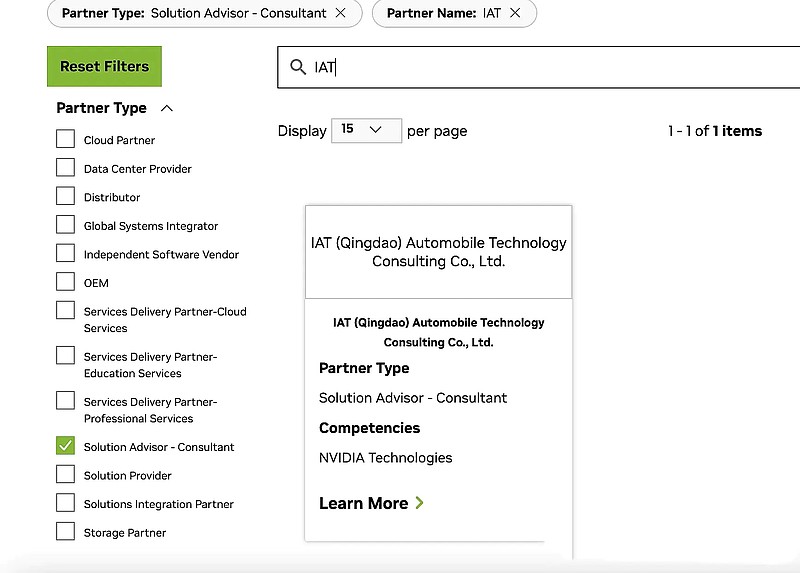Image resolution: width=800 pixels, height=573 pixels.
Task: Click the Competencies heading in card
Action: click(369, 428)
